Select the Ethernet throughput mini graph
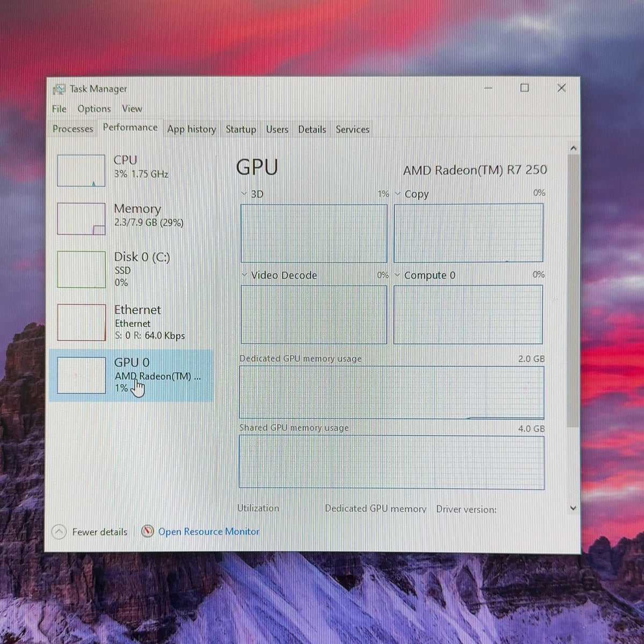Image resolution: width=644 pixels, height=644 pixels. pos(81,322)
